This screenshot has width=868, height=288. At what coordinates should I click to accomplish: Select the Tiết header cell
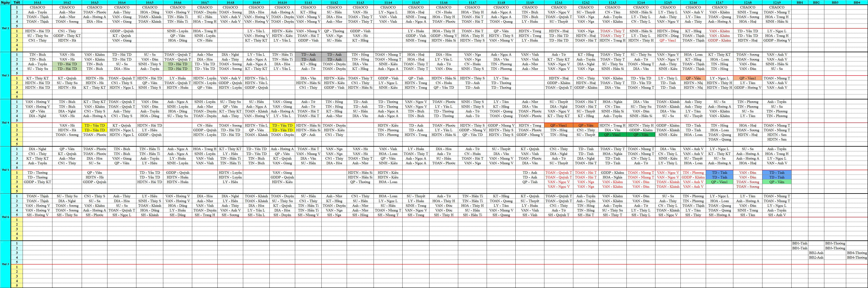click(x=17, y=2)
